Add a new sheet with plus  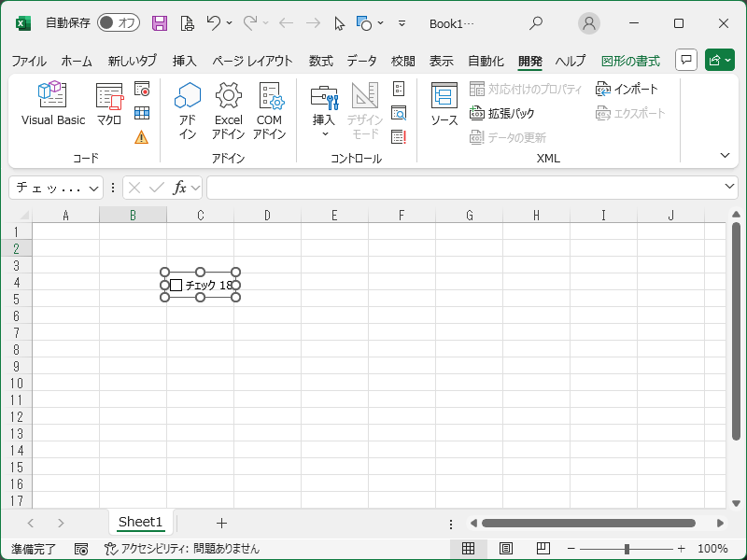221,524
